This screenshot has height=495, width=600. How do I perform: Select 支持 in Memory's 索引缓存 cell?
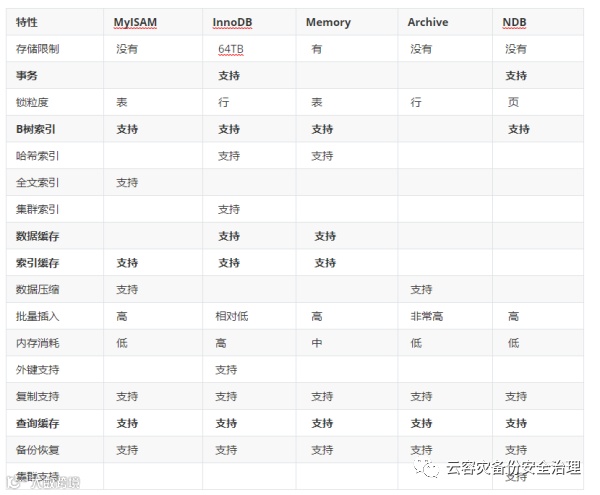(325, 263)
